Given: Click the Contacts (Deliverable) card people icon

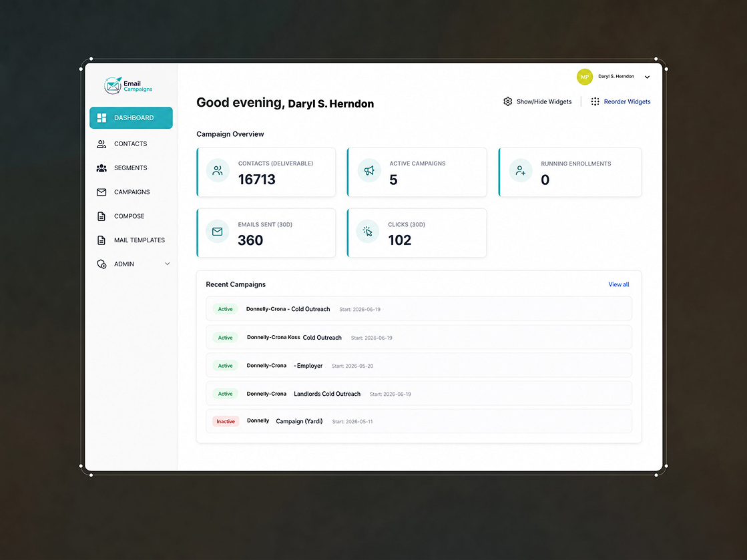Looking at the screenshot, I should click(x=218, y=170).
